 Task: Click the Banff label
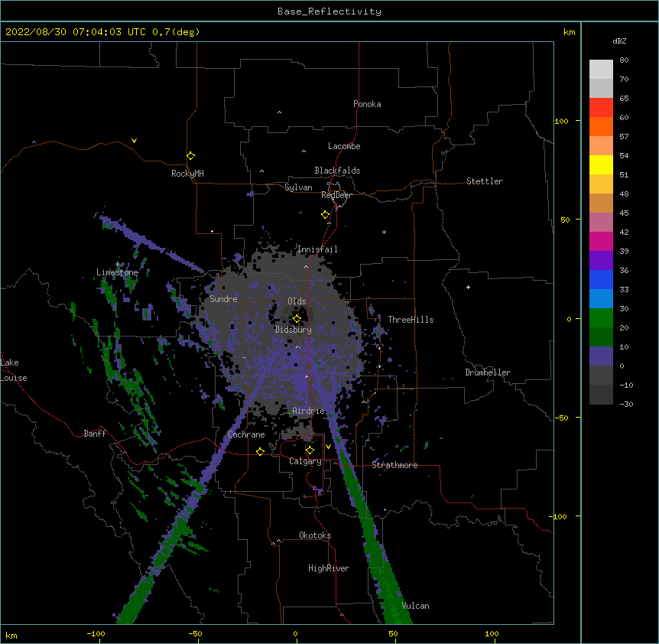point(95,434)
